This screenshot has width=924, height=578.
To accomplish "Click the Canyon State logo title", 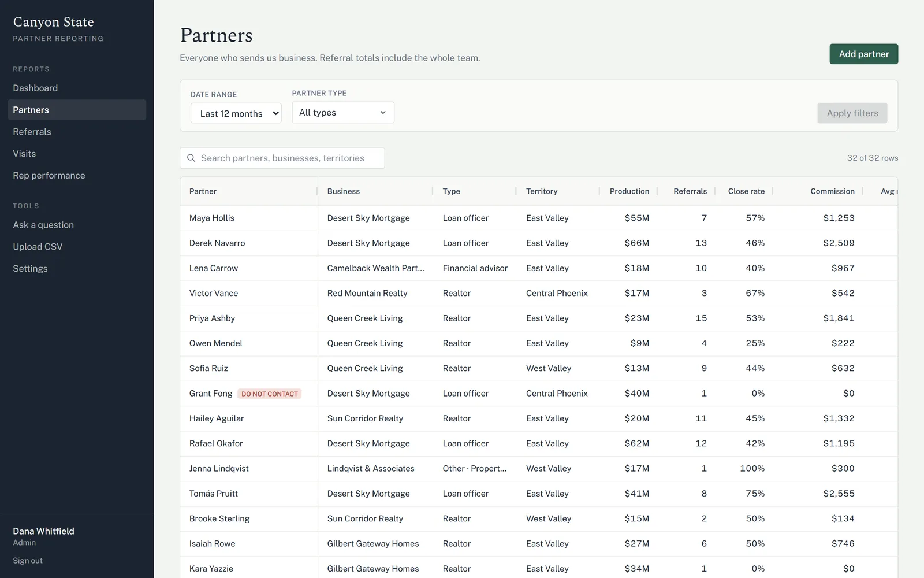I will (x=54, y=22).
